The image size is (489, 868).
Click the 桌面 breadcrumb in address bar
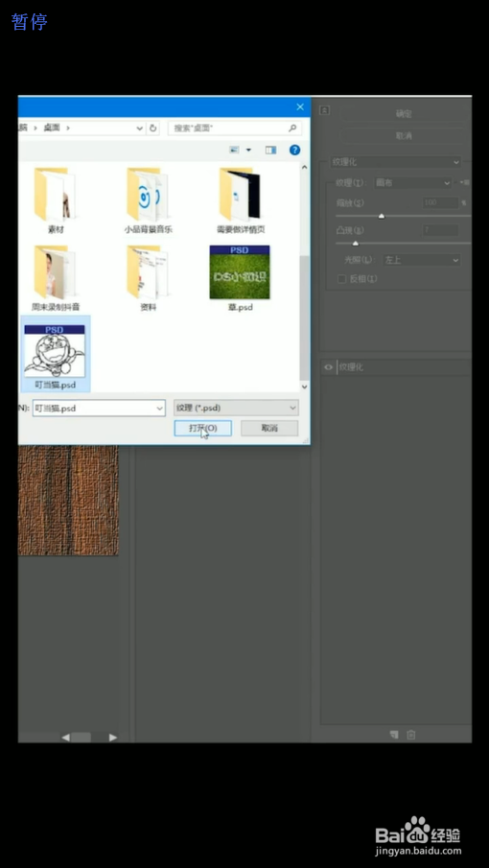point(52,128)
